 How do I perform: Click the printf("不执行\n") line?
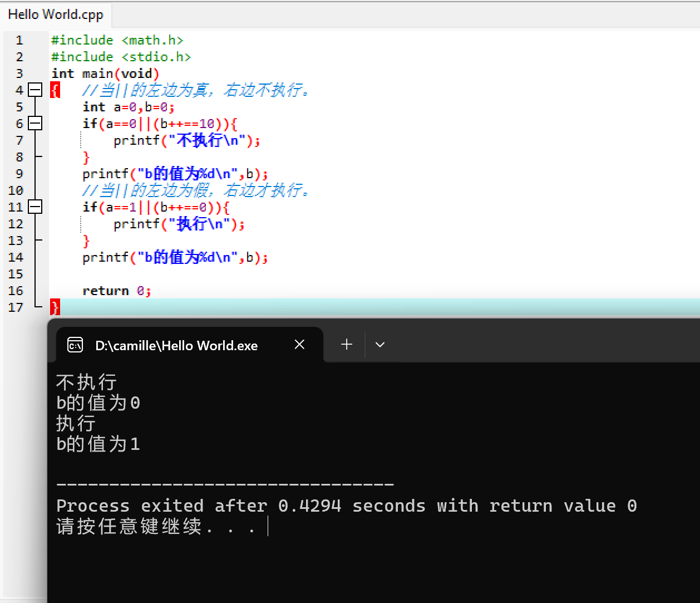click(x=187, y=140)
